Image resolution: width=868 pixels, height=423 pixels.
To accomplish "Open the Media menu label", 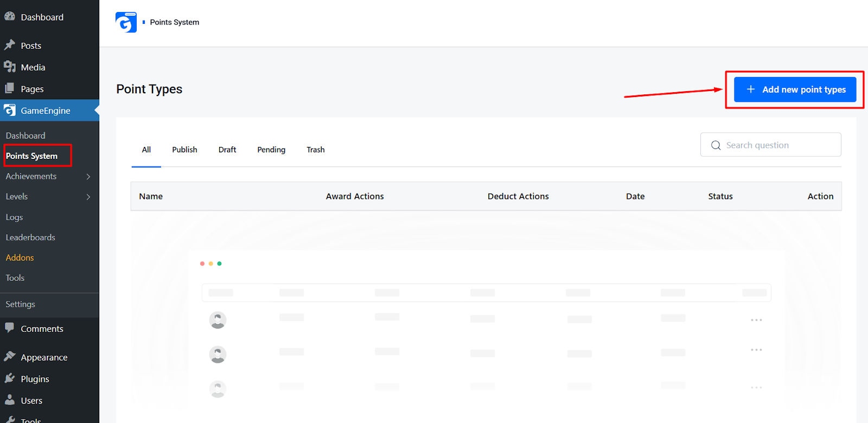I will (x=33, y=67).
